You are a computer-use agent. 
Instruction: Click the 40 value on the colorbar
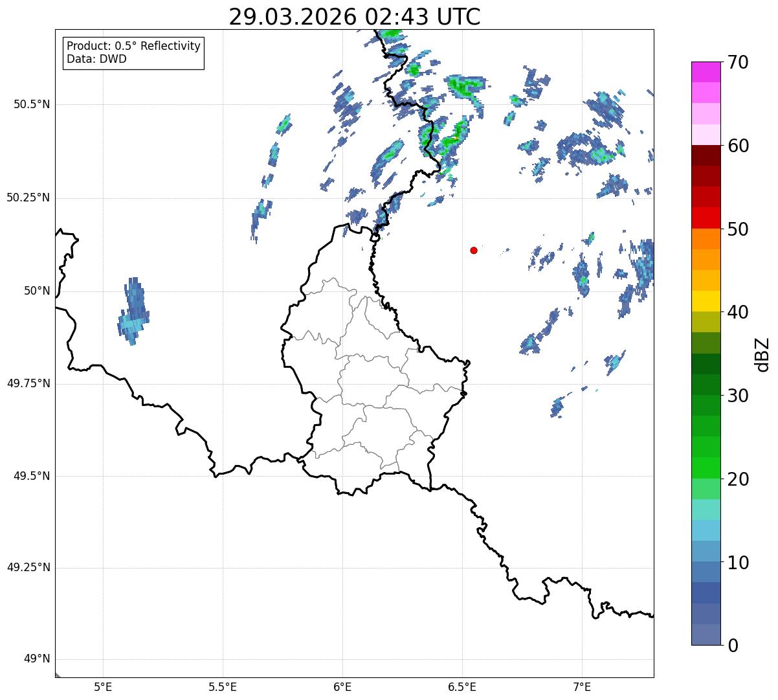click(x=738, y=312)
